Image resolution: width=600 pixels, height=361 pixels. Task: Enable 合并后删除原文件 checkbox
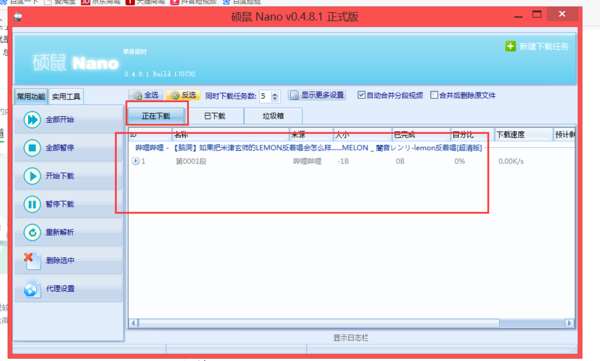pos(434,95)
